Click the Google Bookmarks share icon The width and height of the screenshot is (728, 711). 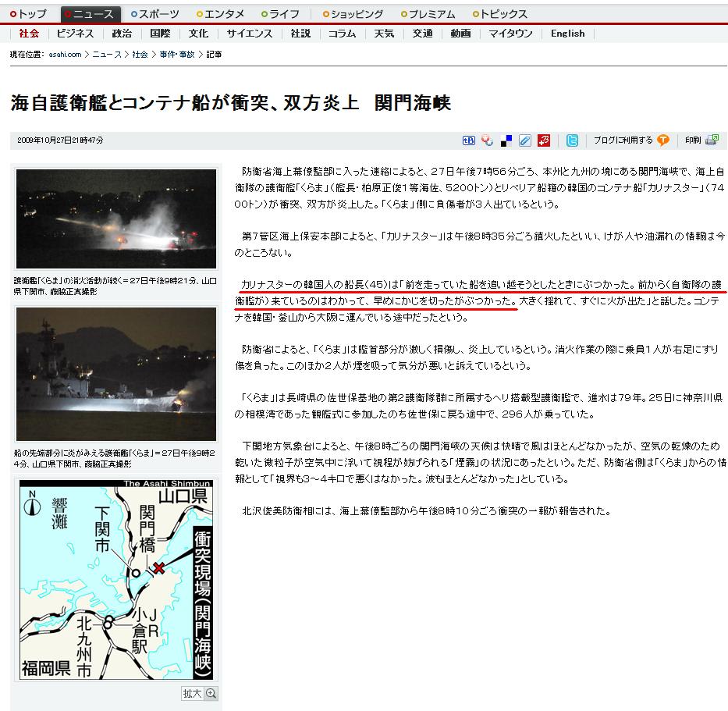click(487, 140)
